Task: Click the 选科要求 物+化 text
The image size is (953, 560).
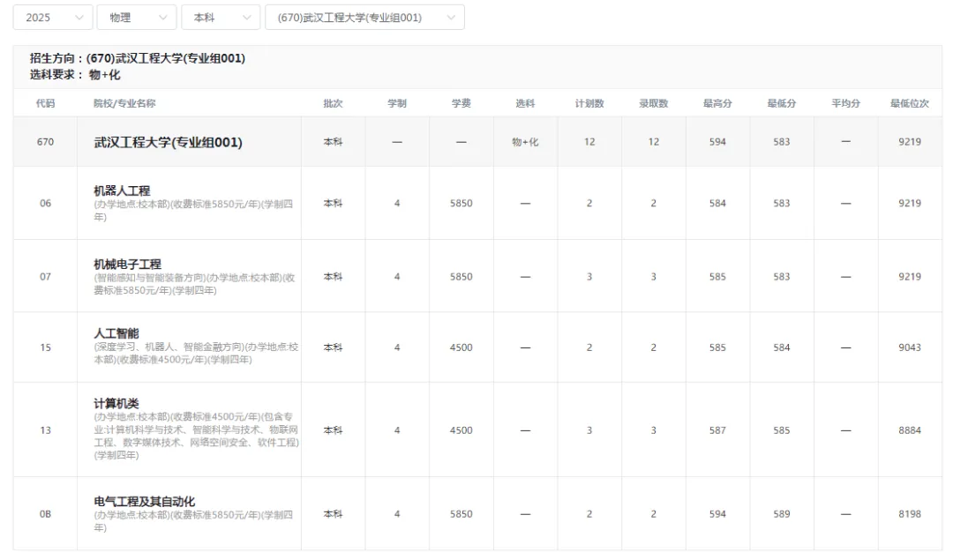Action: [x=75, y=75]
